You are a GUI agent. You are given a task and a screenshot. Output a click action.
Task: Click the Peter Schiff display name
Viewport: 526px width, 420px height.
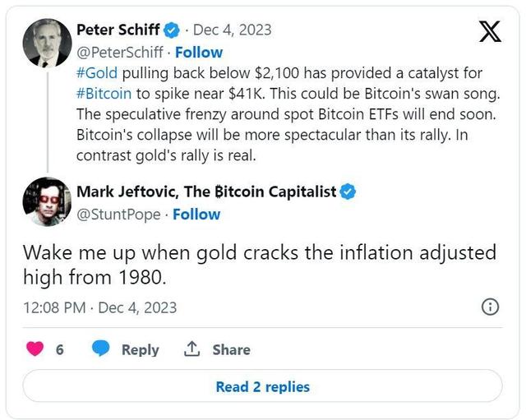pyautogui.click(x=118, y=30)
